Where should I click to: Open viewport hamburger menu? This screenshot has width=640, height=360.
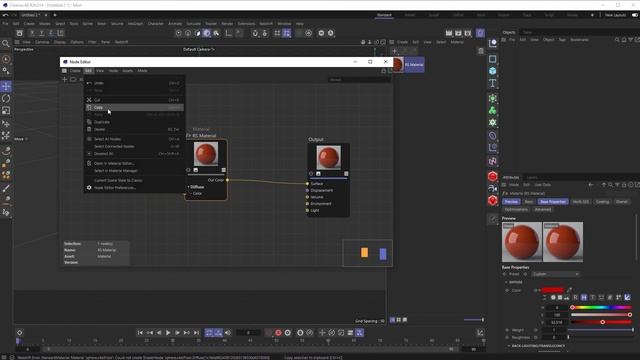tap(17, 42)
